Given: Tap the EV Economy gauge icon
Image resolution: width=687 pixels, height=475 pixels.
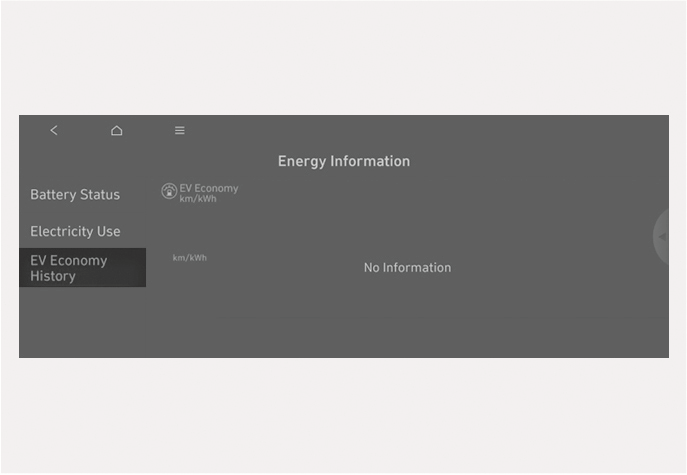Looking at the screenshot, I should 169,191.
